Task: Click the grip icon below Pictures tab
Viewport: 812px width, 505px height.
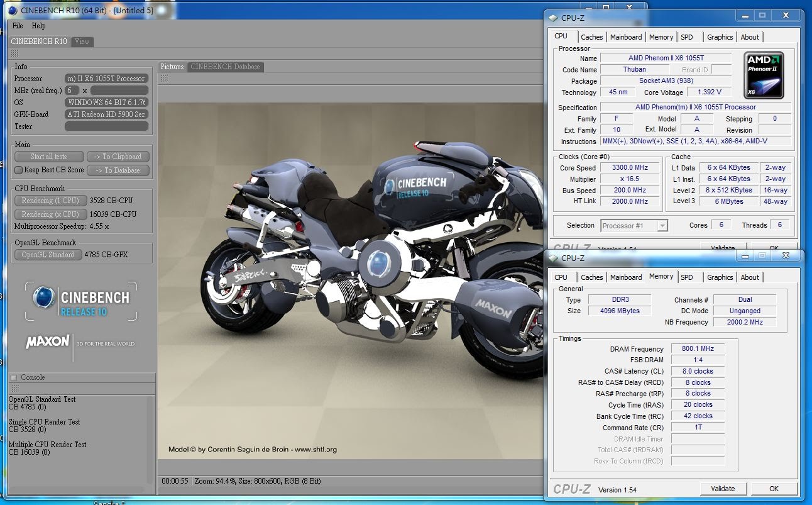Action: pyautogui.click(x=164, y=79)
